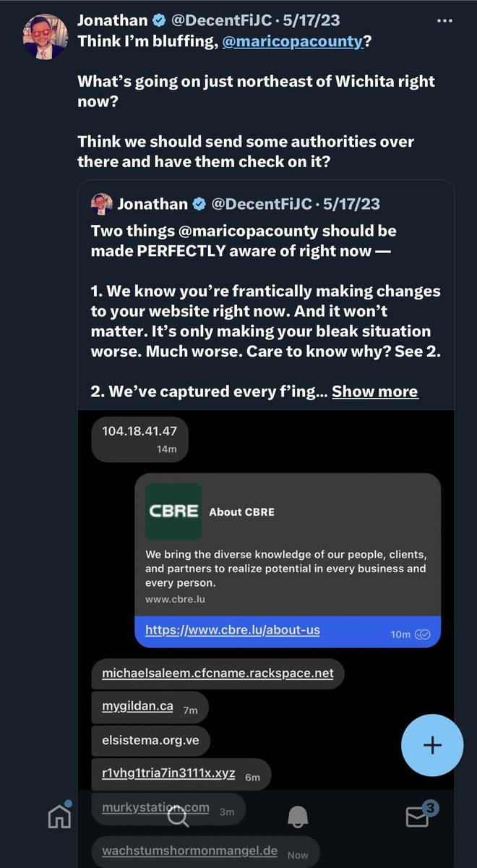
Task: Tap the quoted tweet's verified badge
Action: pyautogui.click(x=198, y=205)
